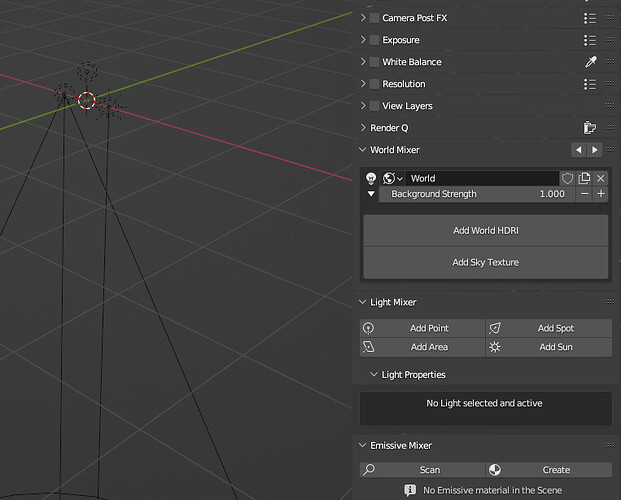
Task: Grab the World Mixer panel drag handle
Action: pos(610,149)
